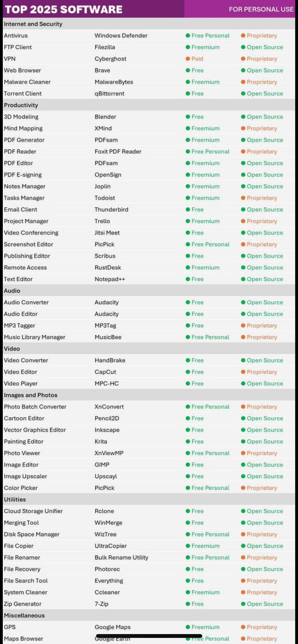Click the green Open Source dot in the Filezilla row

(243, 47)
